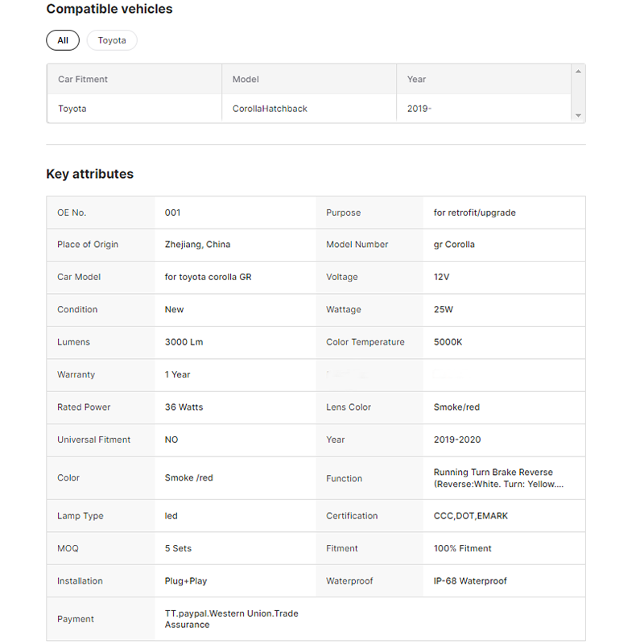Click the IP-68 Waterproof value
This screenshot has height=644, width=644.
click(470, 581)
